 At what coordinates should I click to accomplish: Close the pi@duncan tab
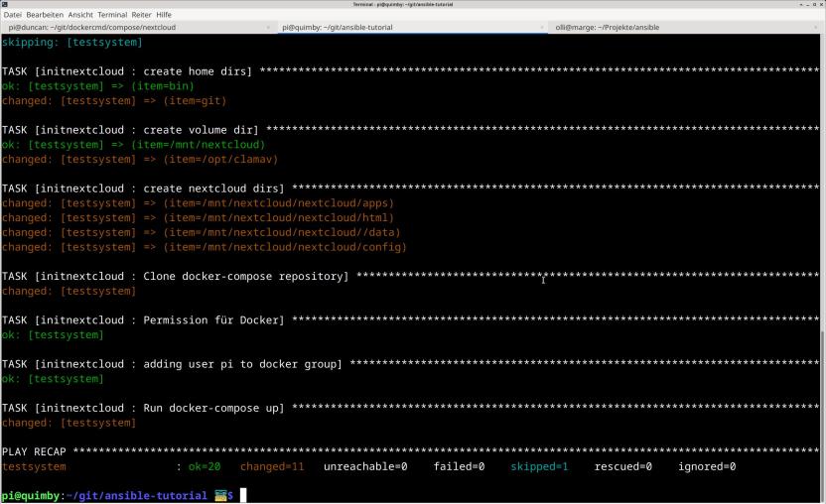pos(268,28)
